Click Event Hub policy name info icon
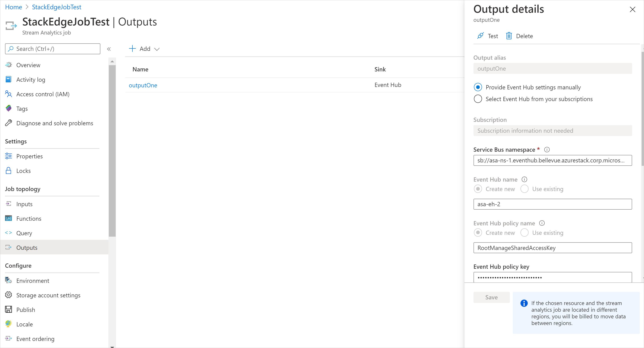The width and height of the screenshot is (644, 348). pos(542,223)
